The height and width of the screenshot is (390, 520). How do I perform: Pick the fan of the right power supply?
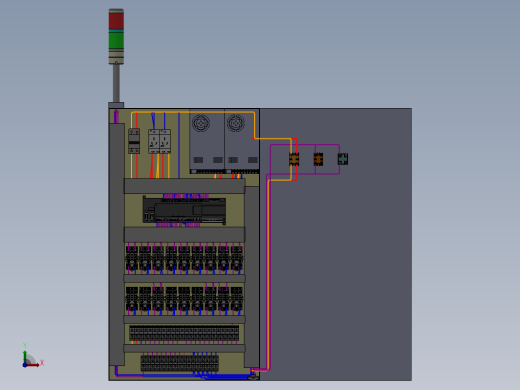coord(236,123)
